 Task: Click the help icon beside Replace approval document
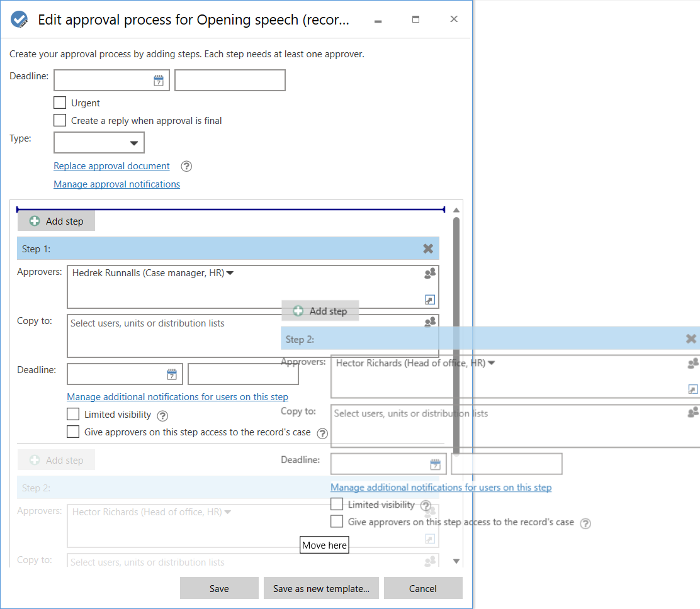[186, 166]
